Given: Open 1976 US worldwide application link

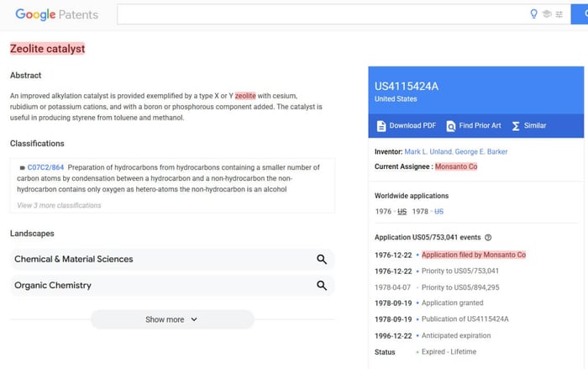Looking at the screenshot, I should (x=402, y=211).
